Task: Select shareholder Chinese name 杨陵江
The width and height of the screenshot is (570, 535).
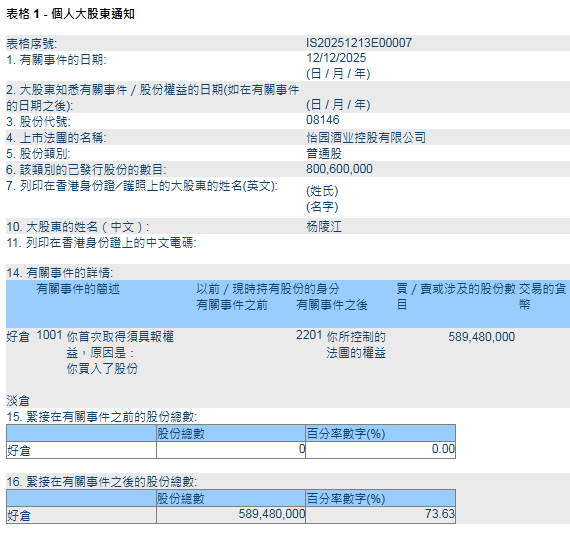Action: pyautogui.click(x=324, y=226)
